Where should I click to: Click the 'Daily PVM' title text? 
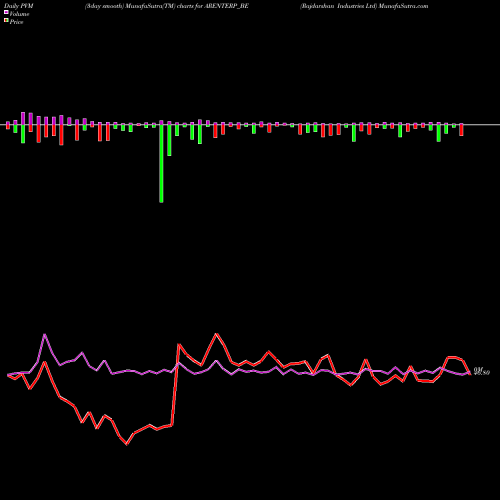(19, 6)
